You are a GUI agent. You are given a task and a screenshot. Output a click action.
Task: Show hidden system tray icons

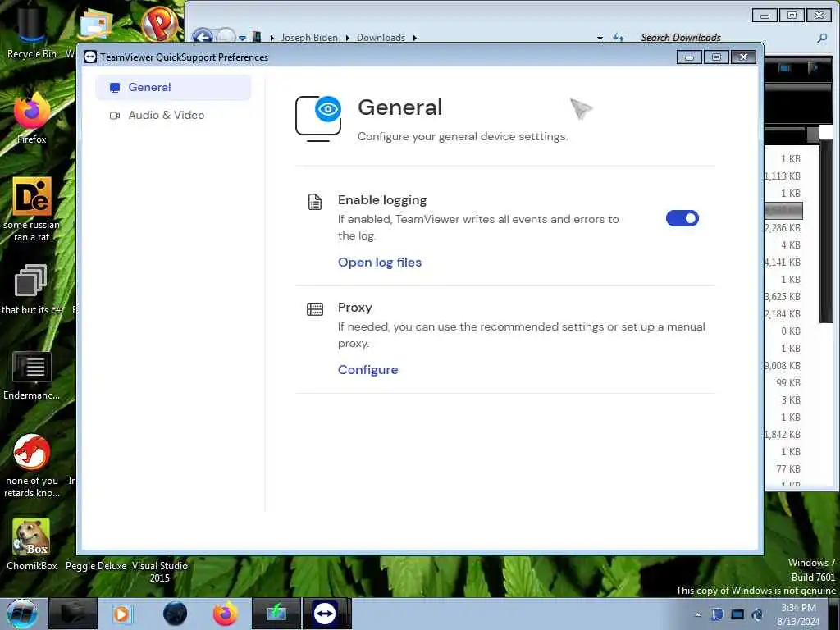[x=697, y=614]
